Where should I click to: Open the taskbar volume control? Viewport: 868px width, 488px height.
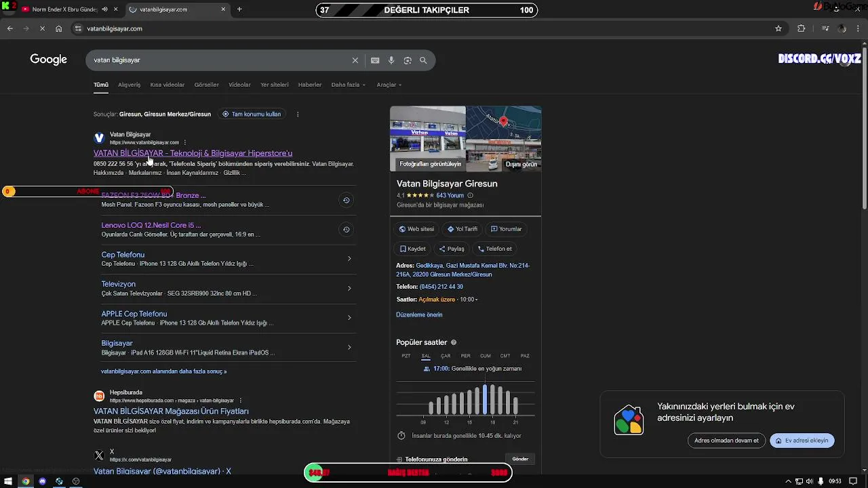tap(809, 481)
